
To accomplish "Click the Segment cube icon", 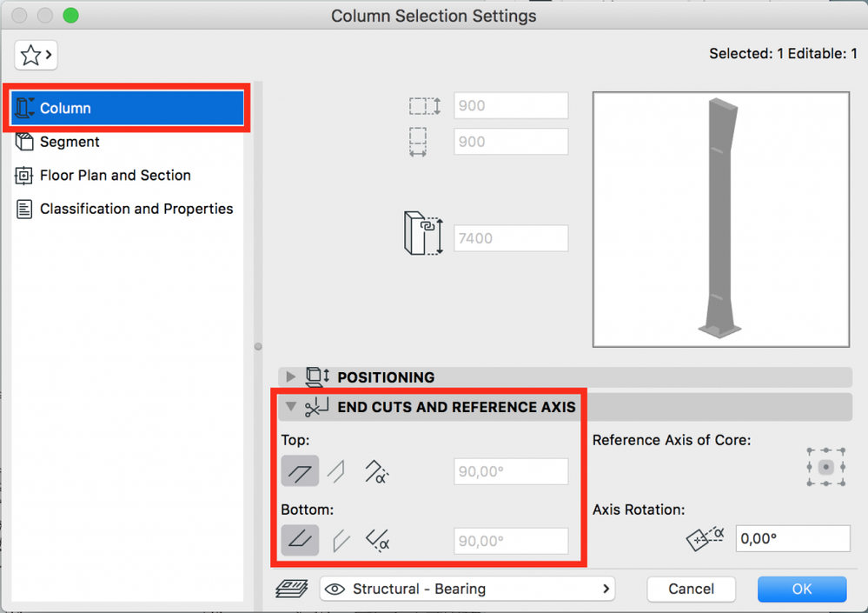I will coord(24,142).
